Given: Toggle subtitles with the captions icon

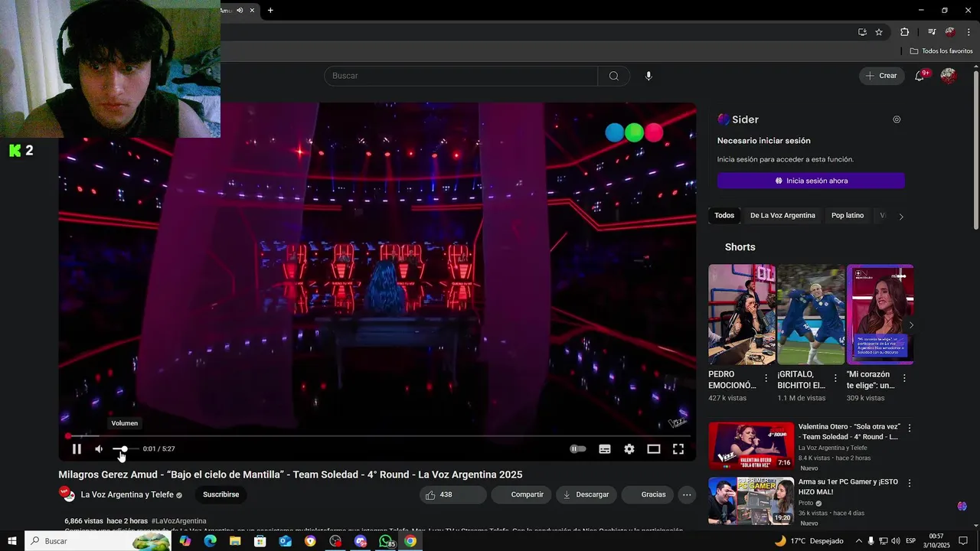Looking at the screenshot, I should pyautogui.click(x=605, y=449).
